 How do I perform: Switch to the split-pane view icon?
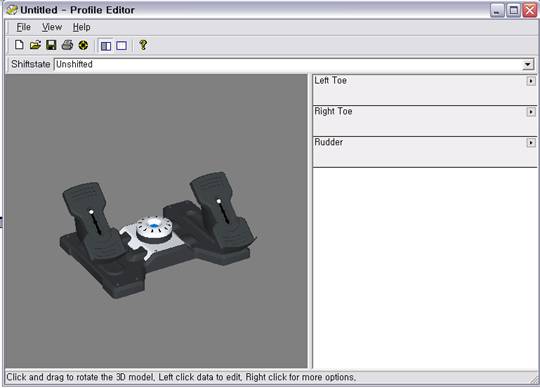coord(106,45)
